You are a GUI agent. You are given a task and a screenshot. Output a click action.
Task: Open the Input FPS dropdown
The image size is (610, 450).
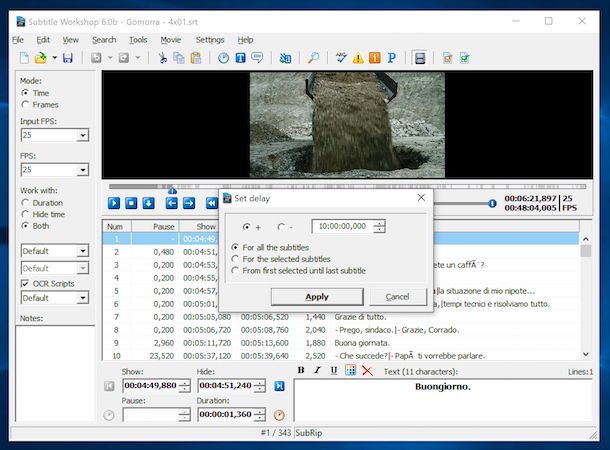pyautogui.click(x=82, y=135)
